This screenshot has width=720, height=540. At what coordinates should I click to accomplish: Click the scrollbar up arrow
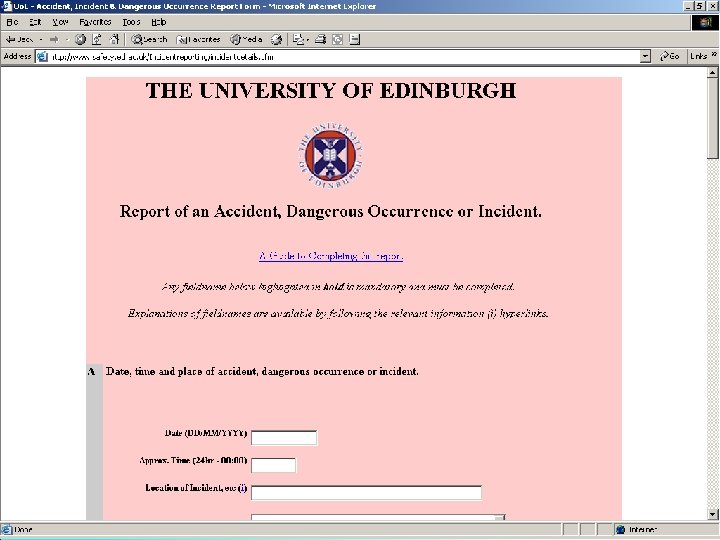pos(713,73)
